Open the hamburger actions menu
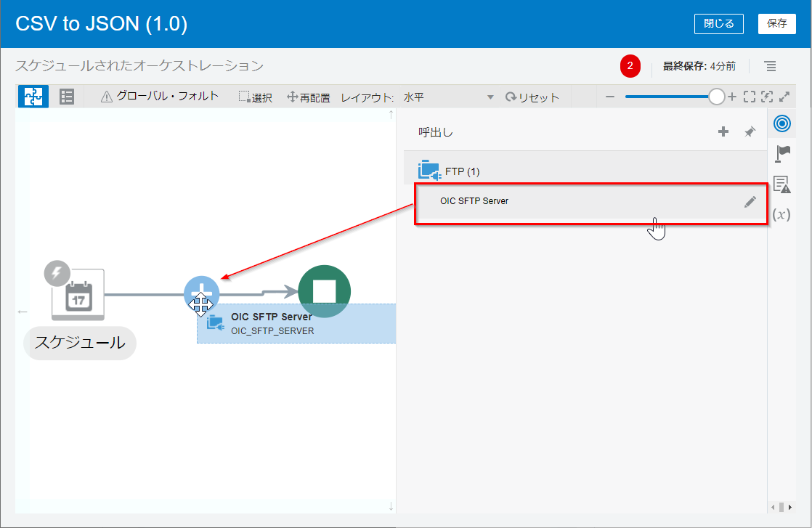The width and height of the screenshot is (812, 528). tap(771, 66)
